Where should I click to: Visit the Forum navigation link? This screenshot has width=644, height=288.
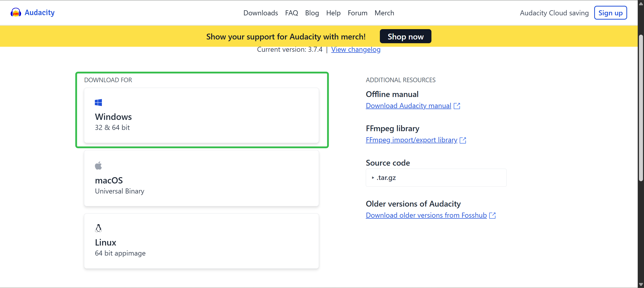pos(357,13)
